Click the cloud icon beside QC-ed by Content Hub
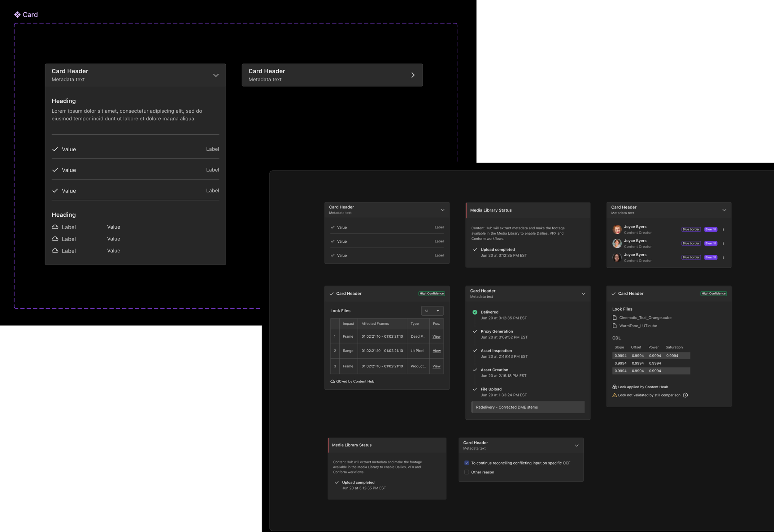The image size is (774, 532). [x=333, y=381]
